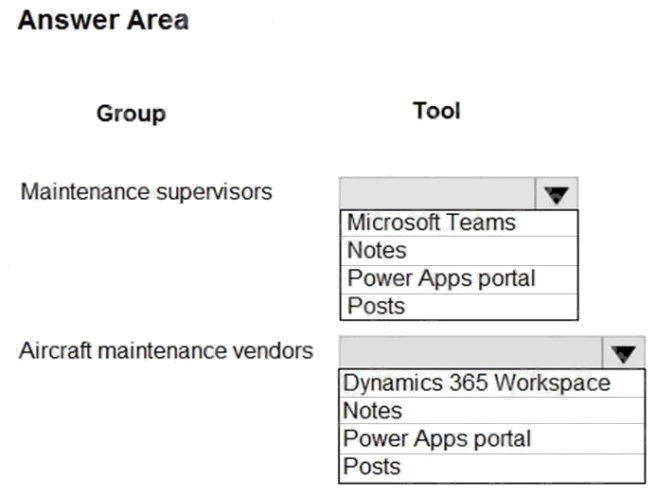Open the Aircraft maintenance vendors dropdown arrow
The image size is (656, 498).
(623, 352)
